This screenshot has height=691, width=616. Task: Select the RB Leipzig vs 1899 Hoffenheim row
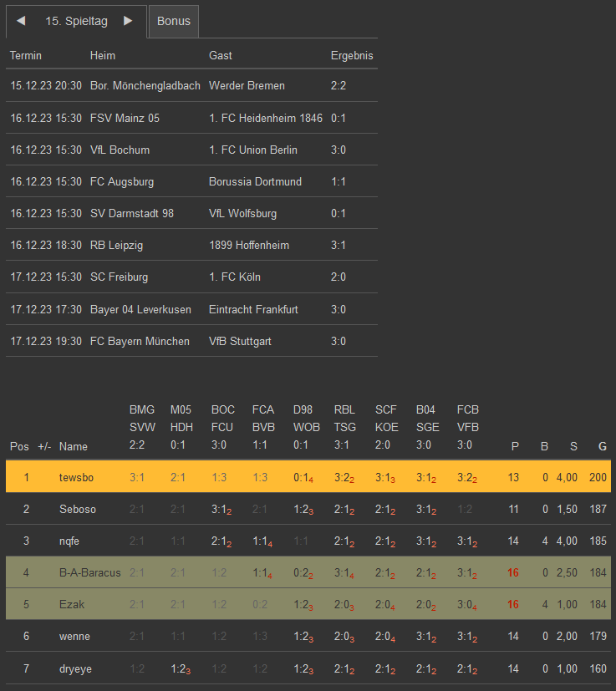191,245
